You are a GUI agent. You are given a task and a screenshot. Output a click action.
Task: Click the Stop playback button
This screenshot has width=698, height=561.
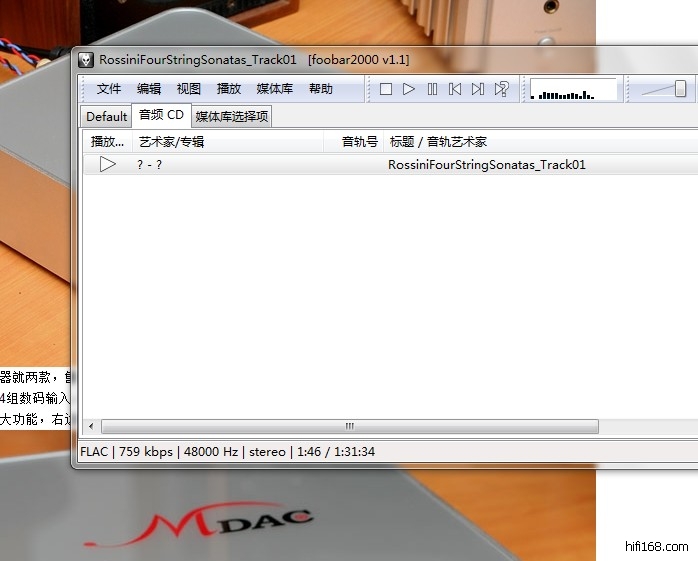click(386, 89)
